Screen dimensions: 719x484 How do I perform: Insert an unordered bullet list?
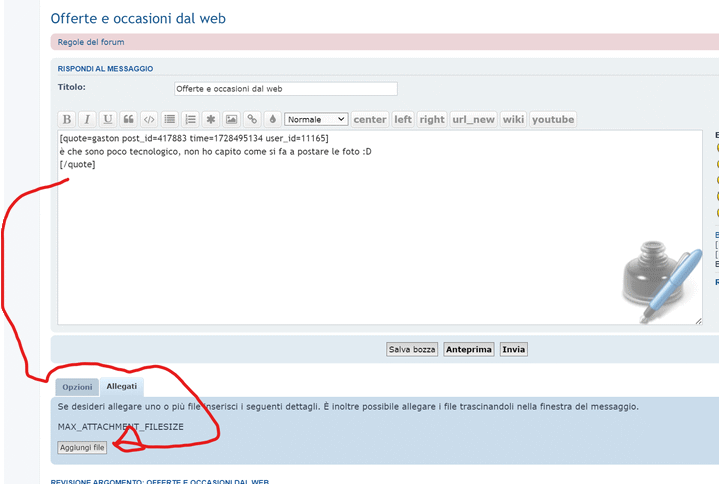(170, 119)
